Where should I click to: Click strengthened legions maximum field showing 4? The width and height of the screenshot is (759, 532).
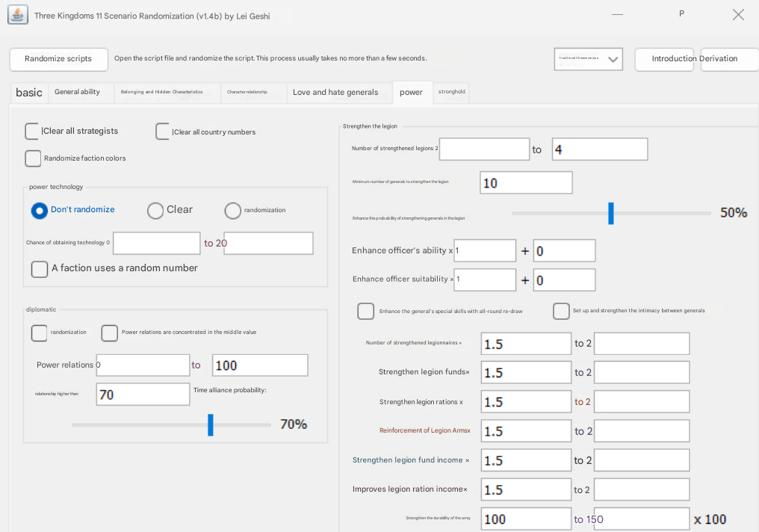coord(600,149)
